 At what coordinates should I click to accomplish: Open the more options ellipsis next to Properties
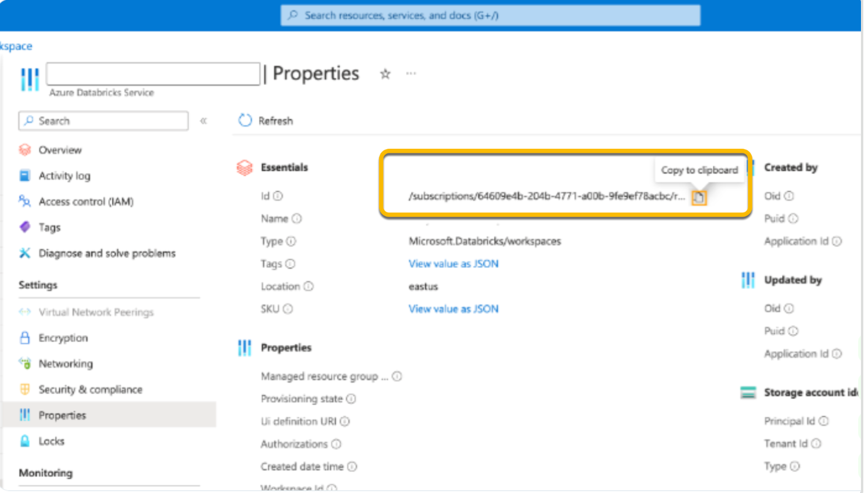[x=411, y=73]
